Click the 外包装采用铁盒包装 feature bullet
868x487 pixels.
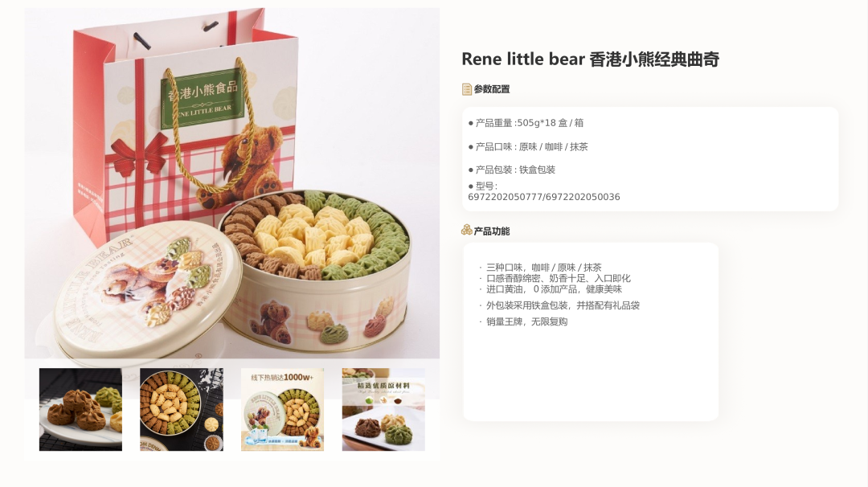point(559,305)
